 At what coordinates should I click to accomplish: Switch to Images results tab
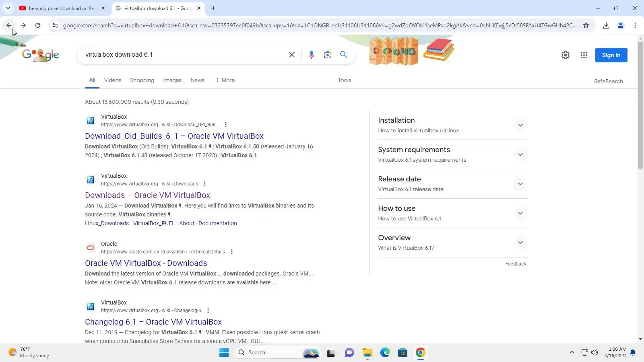[x=172, y=80]
